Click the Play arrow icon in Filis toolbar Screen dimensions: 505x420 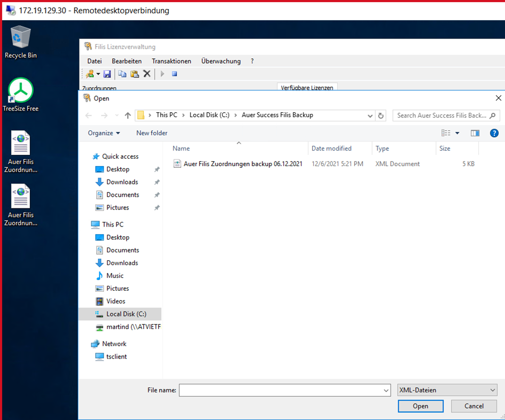click(162, 74)
